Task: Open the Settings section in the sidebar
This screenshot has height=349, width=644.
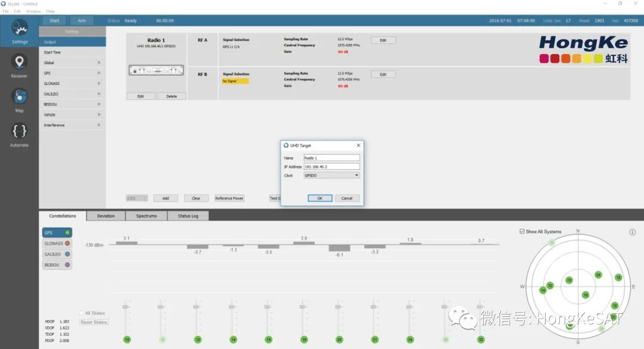Action: 19,32
